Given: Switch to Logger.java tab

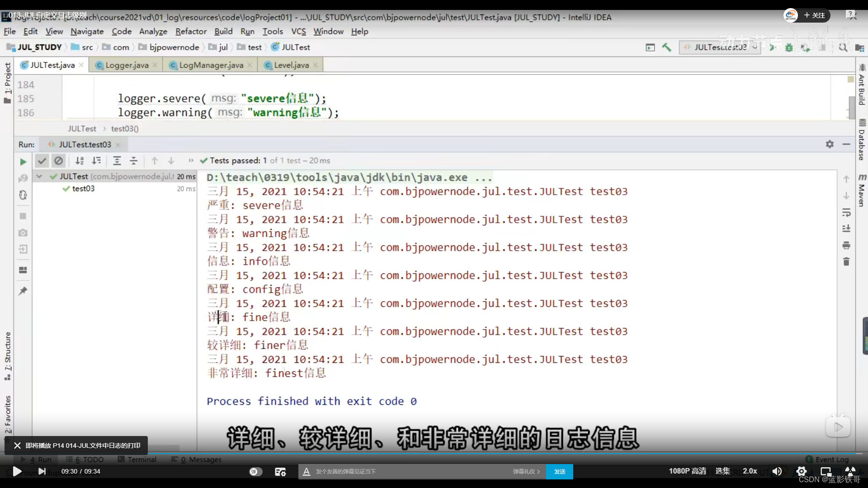Looking at the screenshot, I should [x=127, y=65].
